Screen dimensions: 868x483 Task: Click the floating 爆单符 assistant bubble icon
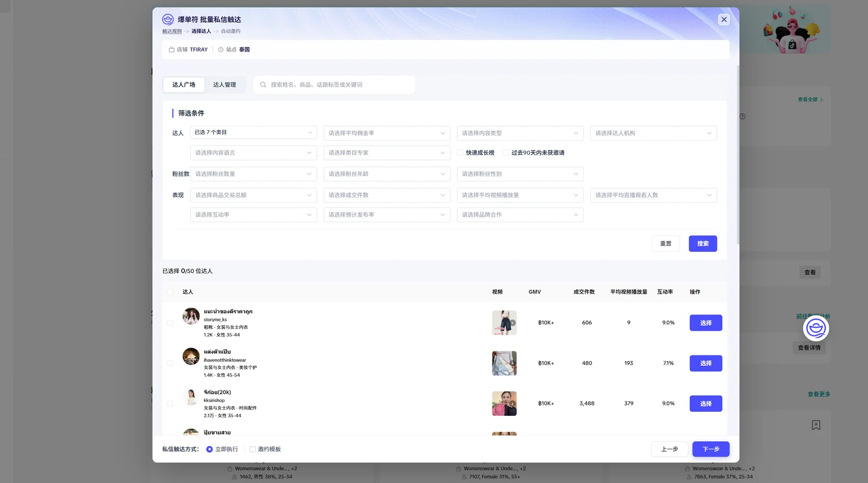click(x=816, y=328)
